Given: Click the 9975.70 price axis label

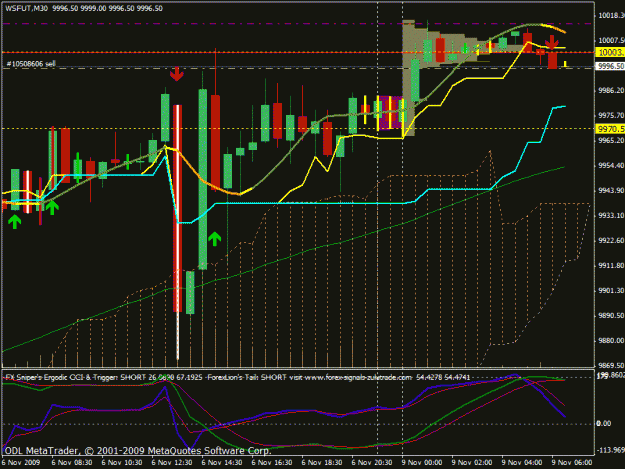Looking at the screenshot, I should pyautogui.click(x=611, y=115).
